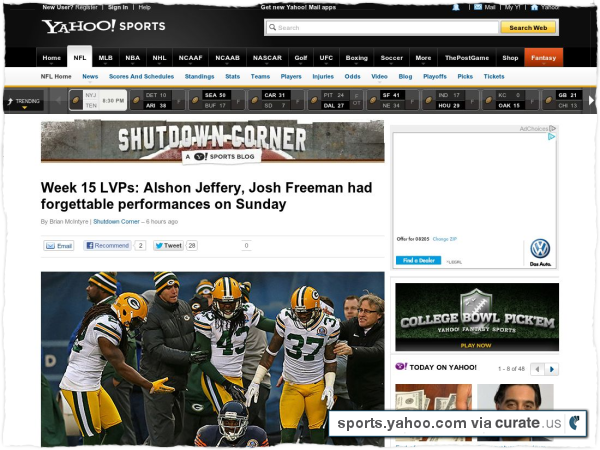Click the Facebook Recommend button
The image size is (600, 450).
click(x=108, y=245)
